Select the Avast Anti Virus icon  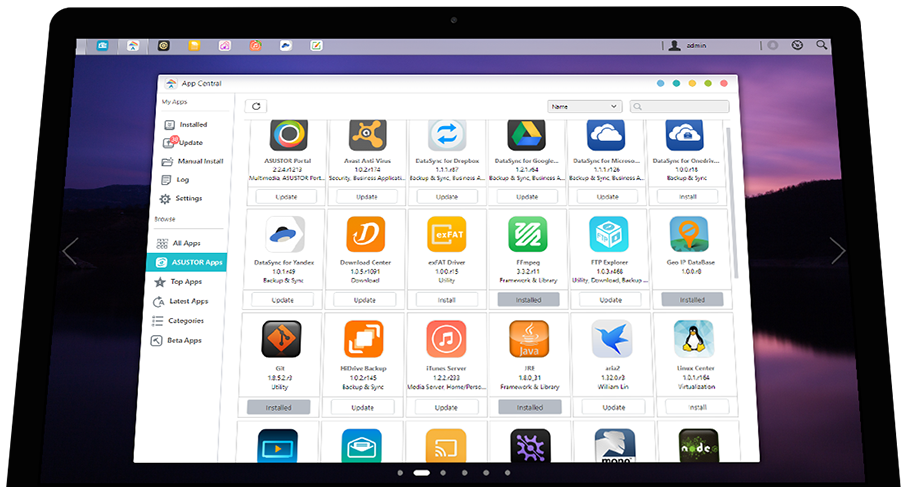tap(367, 135)
